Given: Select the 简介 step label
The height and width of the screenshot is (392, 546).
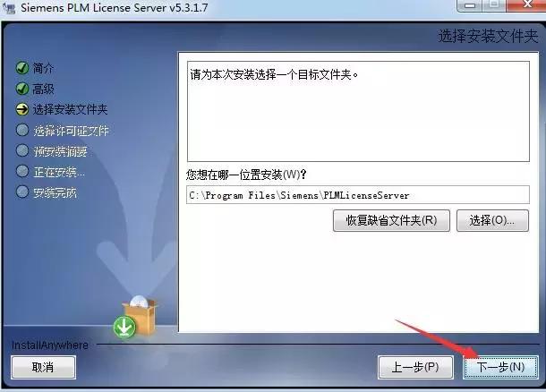Looking at the screenshot, I should tap(43, 68).
